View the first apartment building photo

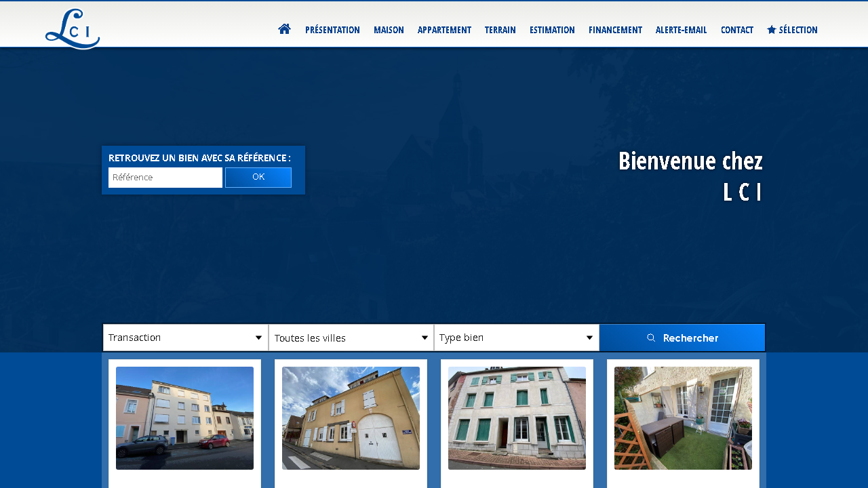pyautogui.click(x=184, y=418)
